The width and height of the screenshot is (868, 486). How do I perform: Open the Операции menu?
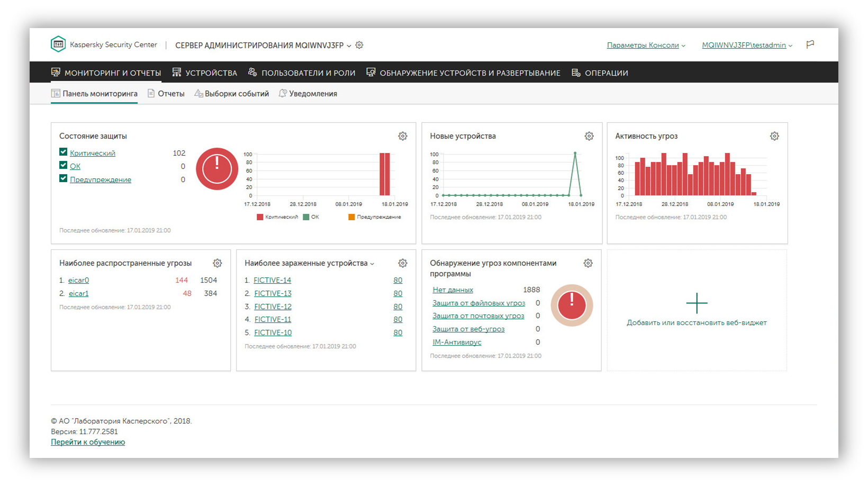click(600, 73)
